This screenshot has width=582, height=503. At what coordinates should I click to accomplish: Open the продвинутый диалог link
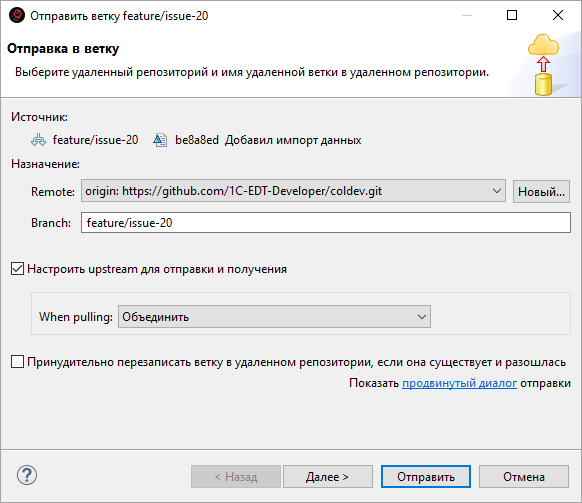click(460, 383)
